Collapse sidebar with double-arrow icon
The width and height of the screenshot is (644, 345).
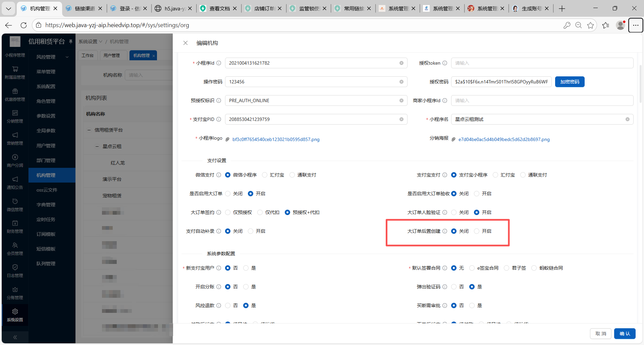(x=15, y=337)
